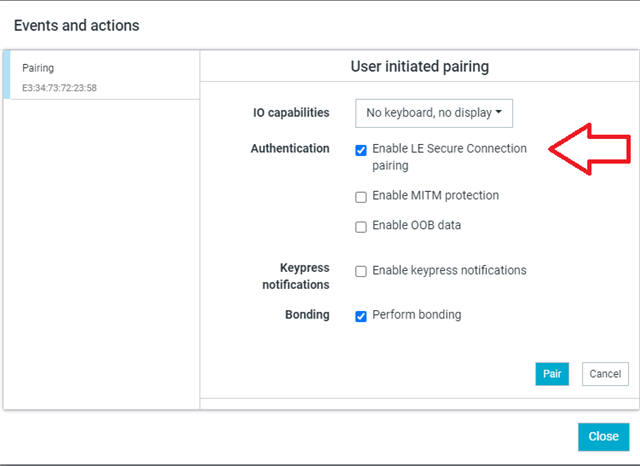Click the 'Enable MITM protection' label text

(436, 195)
